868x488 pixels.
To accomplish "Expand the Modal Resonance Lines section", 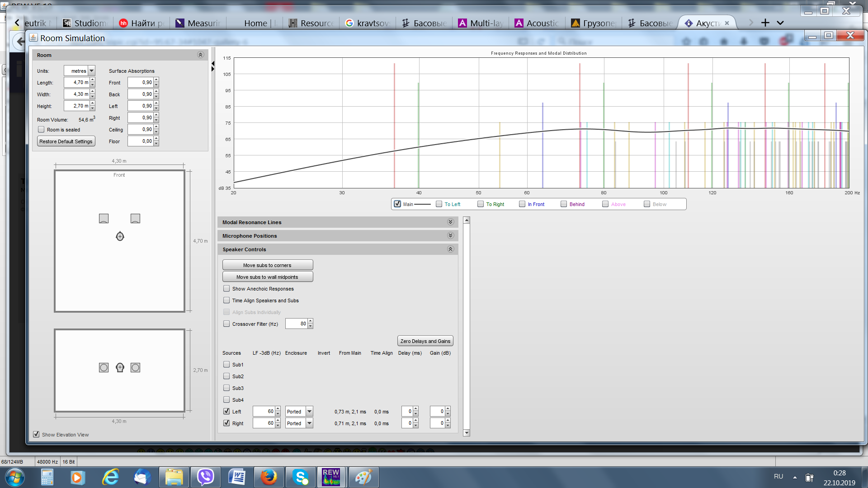I will point(450,222).
